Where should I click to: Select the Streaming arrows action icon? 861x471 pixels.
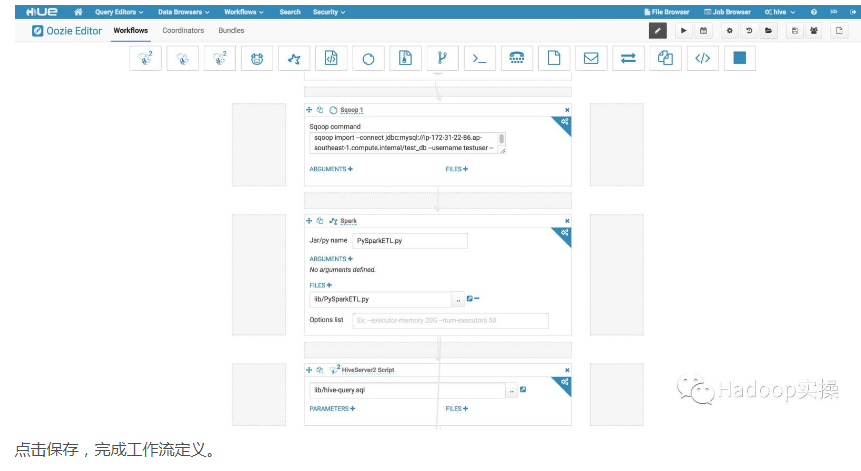628,58
